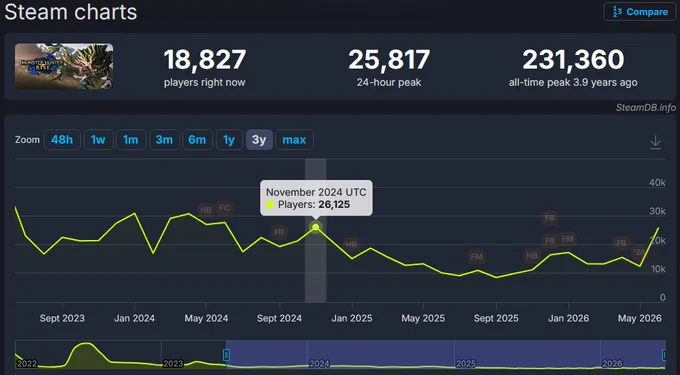Click the Jan 2024 axis label

(x=134, y=318)
